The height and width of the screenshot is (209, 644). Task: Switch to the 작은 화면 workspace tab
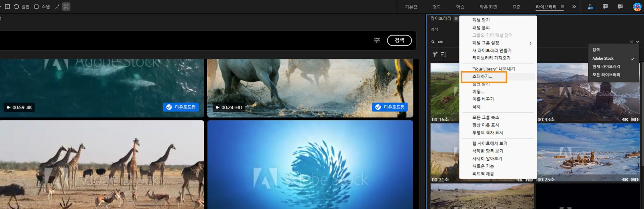(488, 7)
